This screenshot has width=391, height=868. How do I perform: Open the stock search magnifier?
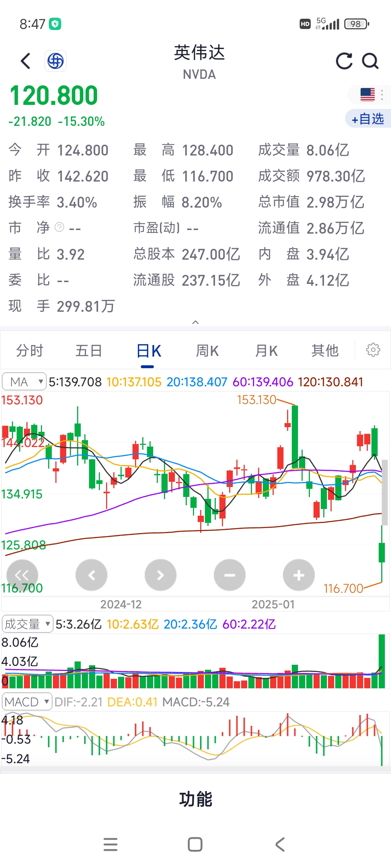click(x=370, y=61)
